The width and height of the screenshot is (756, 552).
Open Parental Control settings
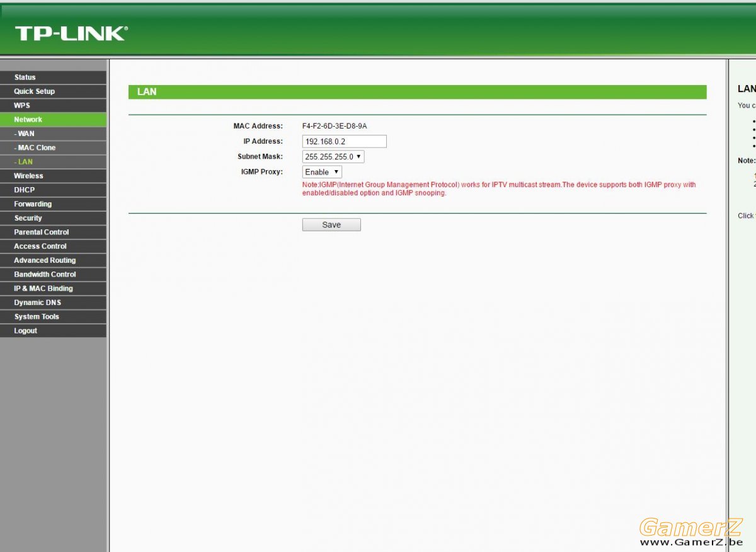[53, 232]
